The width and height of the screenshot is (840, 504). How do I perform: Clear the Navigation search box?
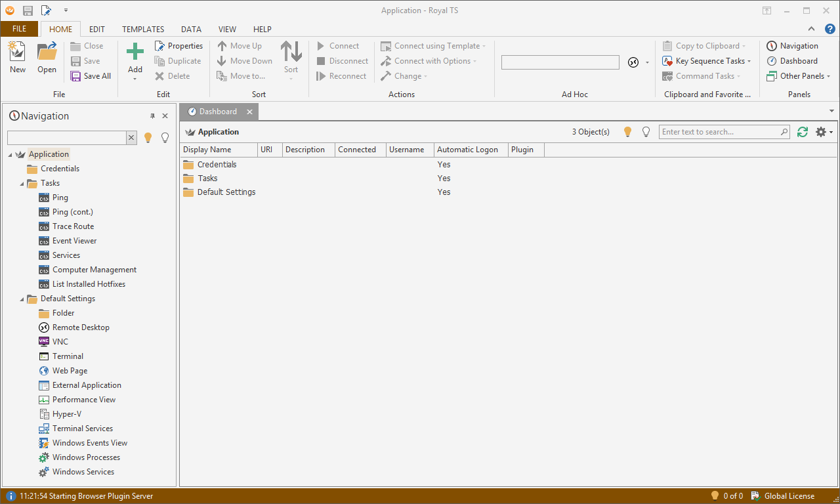[131, 138]
